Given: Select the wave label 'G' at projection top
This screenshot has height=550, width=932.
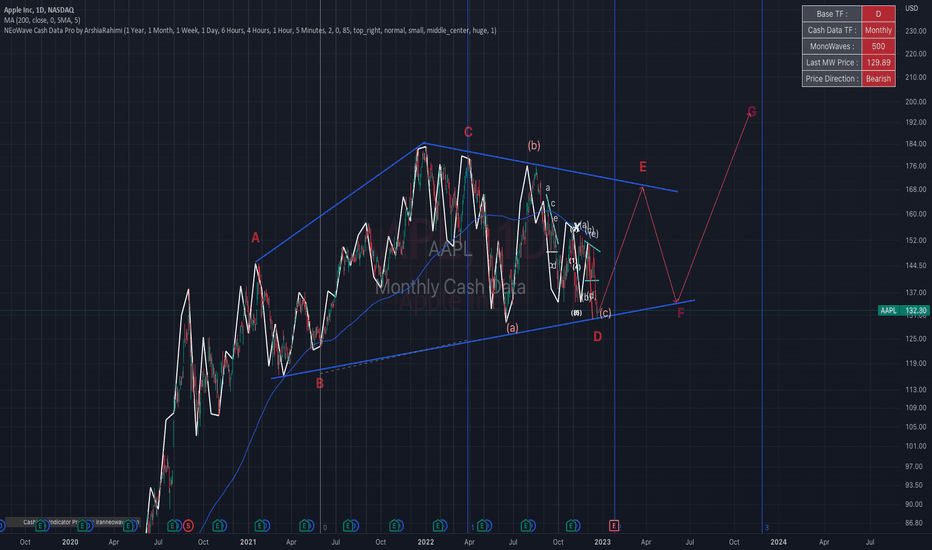Looking at the screenshot, I should coord(751,112).
